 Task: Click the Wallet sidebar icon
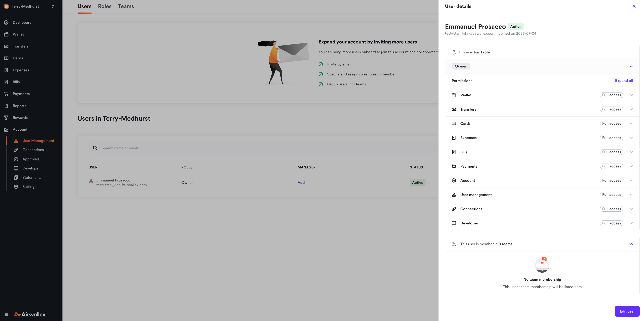click(x=6, y=34)
